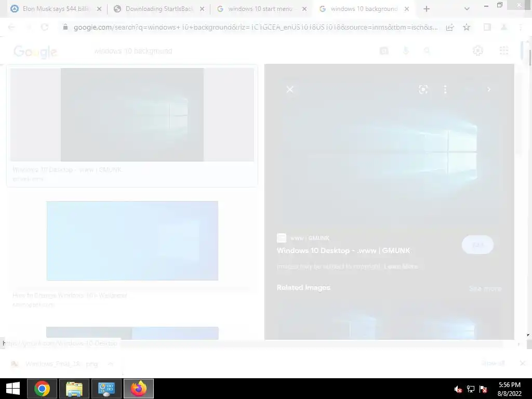Share this page from the address bar
Screen dimensions: 532x399
tap(450, 28)
